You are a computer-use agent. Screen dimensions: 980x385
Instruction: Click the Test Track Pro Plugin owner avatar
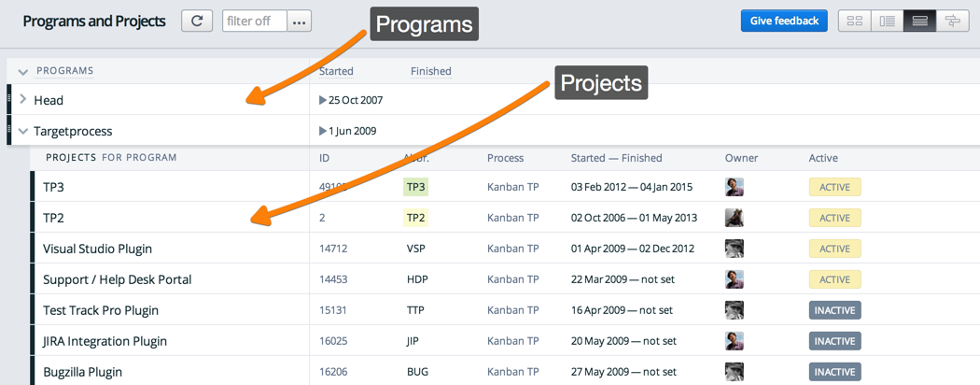click(x=735, y=310)
